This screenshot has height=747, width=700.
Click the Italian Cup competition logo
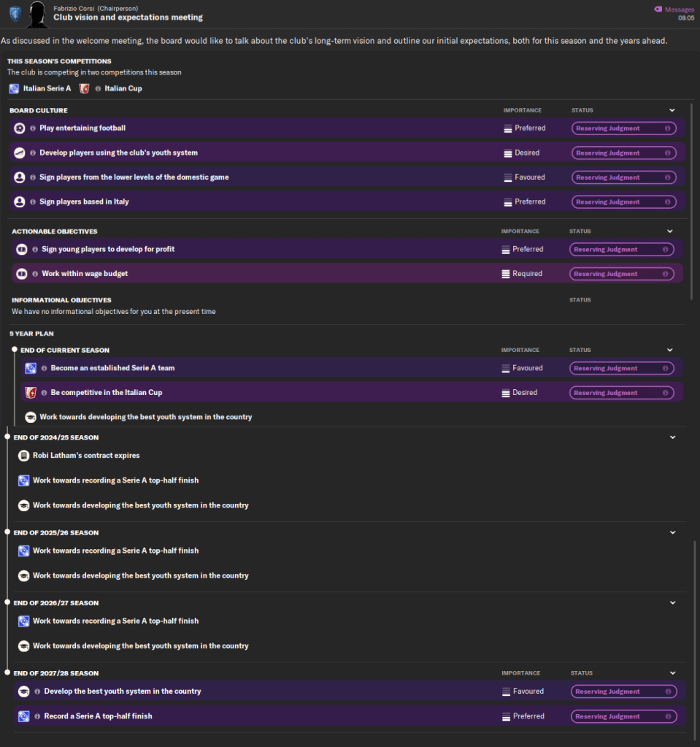tap(84, 88)
